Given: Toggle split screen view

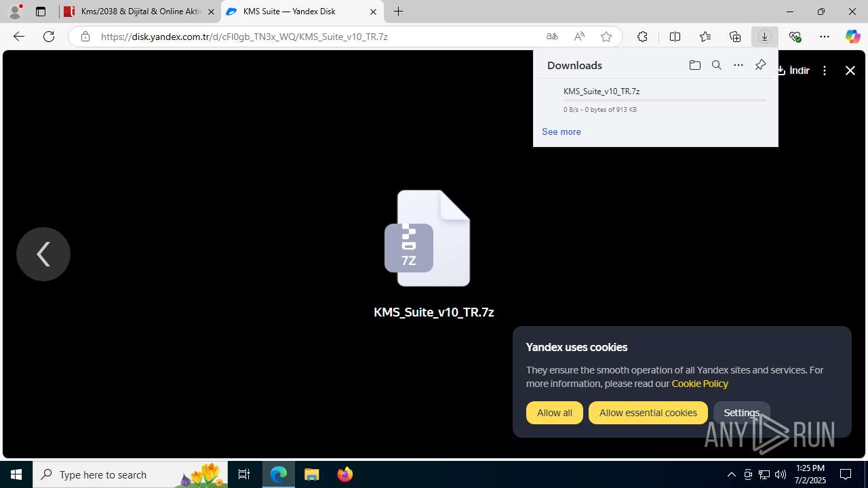Looking at the screenshot, I should tap(675, 37).
